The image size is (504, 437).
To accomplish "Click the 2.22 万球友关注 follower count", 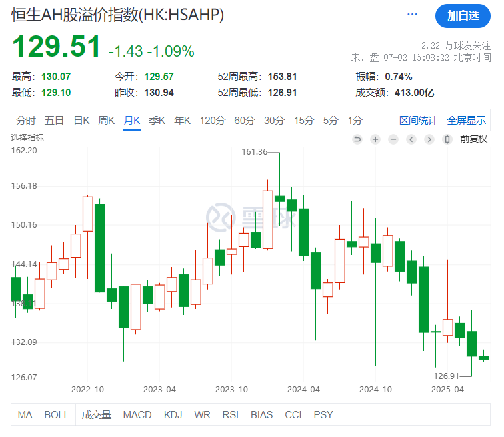I will coord(456,45).
